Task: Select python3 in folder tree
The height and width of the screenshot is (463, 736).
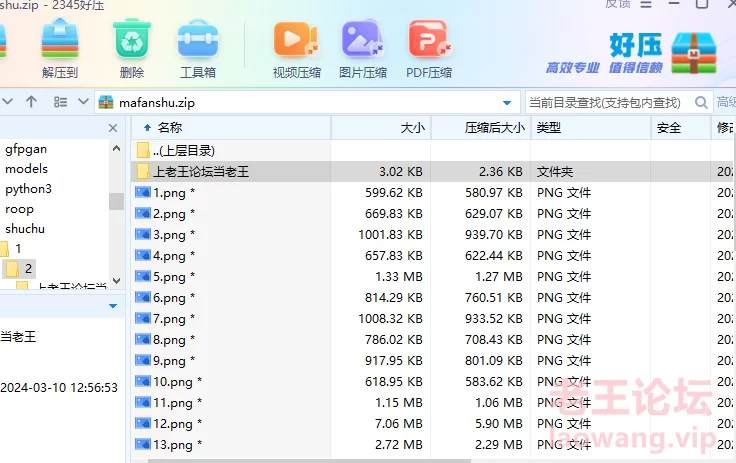Action: [28, 189]
